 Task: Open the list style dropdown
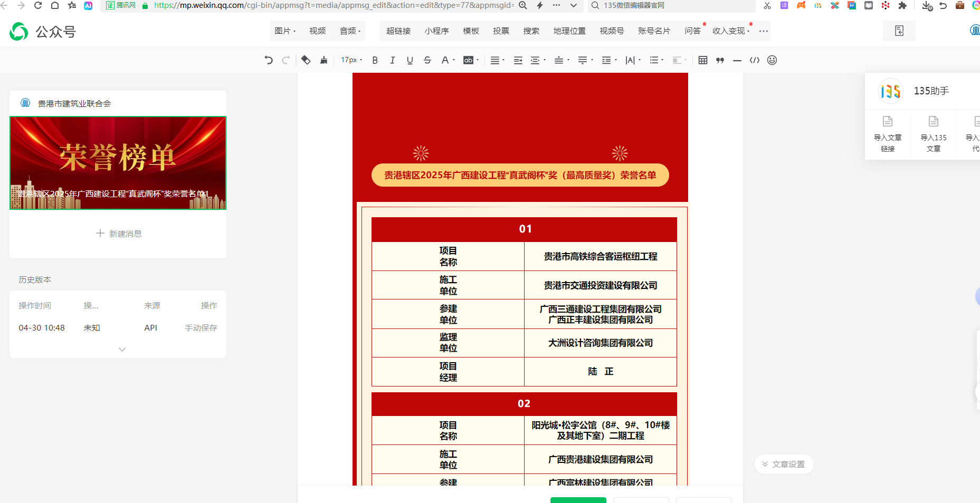tap(656, 60)
